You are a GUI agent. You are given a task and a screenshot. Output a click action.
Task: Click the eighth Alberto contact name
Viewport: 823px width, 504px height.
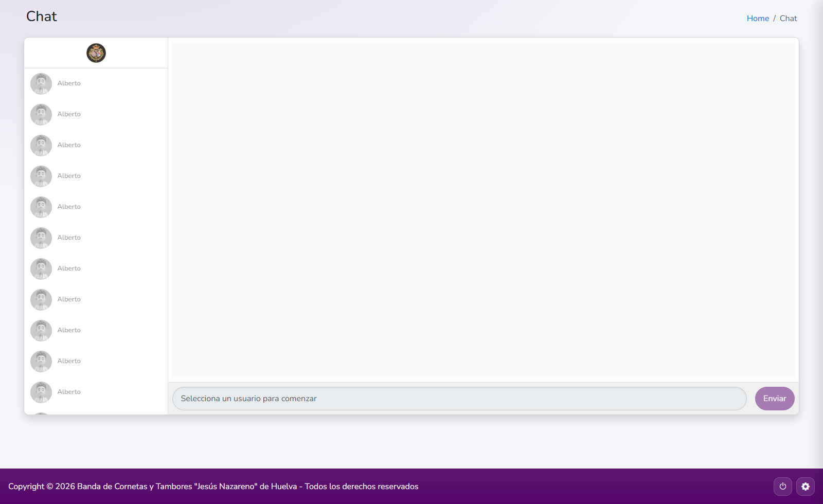click(69, 299)
